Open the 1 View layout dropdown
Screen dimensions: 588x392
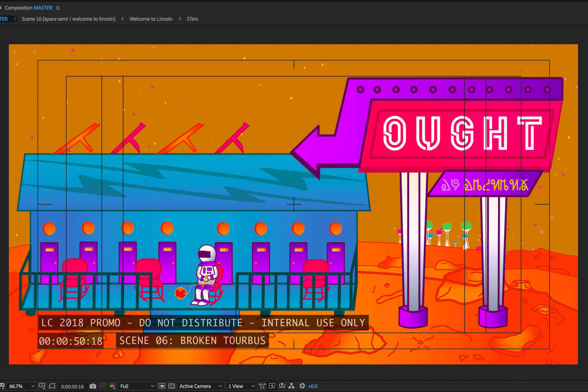(241, 386)
